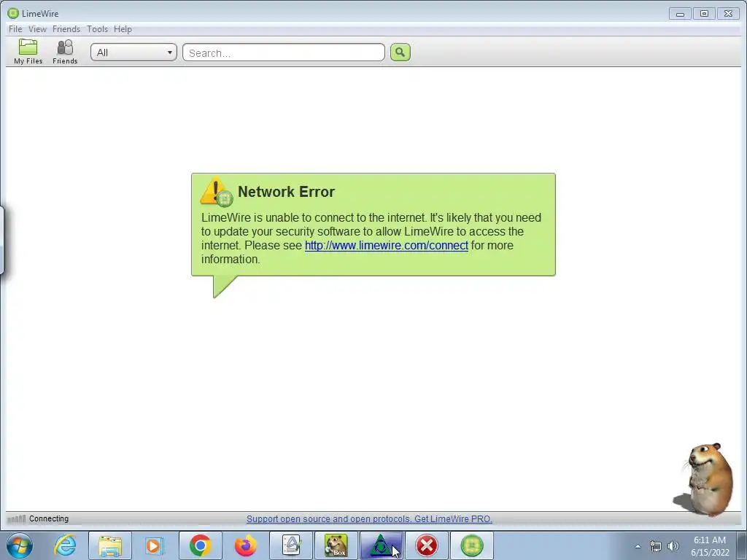The height and width of the screenshot is (560, 747).
Task: Click the green search magnifier button
Action: coord(400,52)
